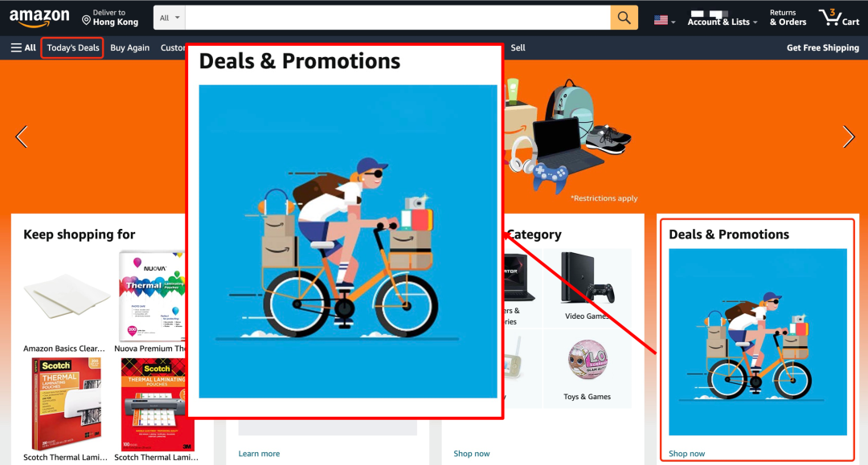Open the shopping cart icon
868x465 pixels.
tap(838, 18)
